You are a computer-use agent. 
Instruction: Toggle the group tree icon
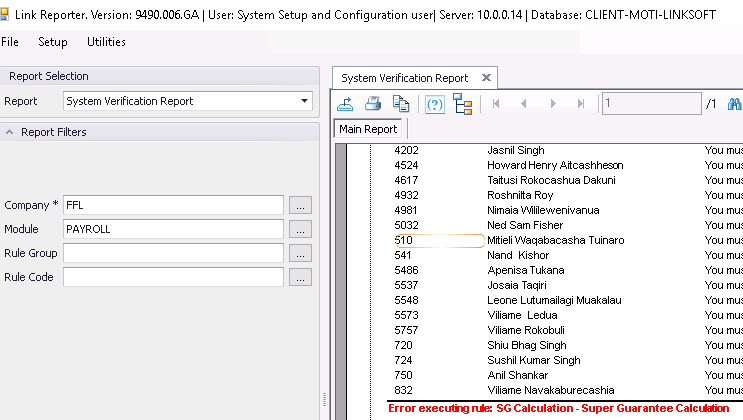coord(462,103)
